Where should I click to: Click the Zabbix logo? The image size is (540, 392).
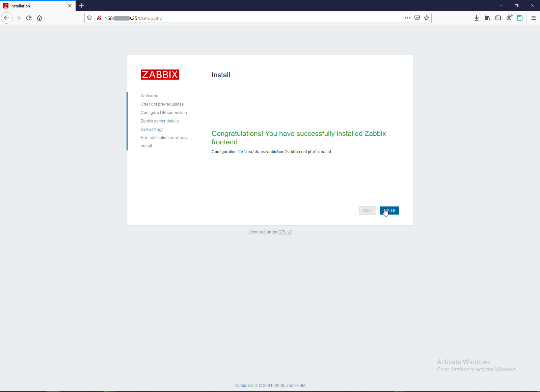(x=160, y=75)
